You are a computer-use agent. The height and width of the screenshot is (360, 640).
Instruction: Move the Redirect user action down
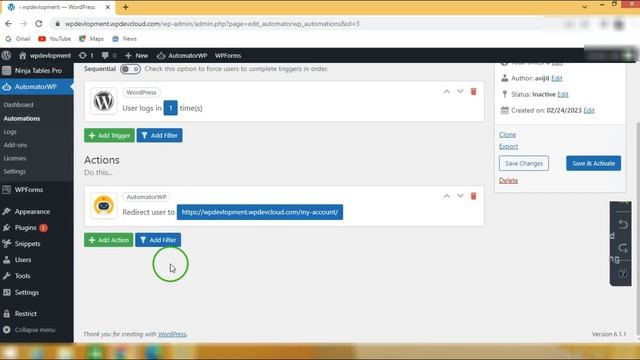click(x=460, y=196)
